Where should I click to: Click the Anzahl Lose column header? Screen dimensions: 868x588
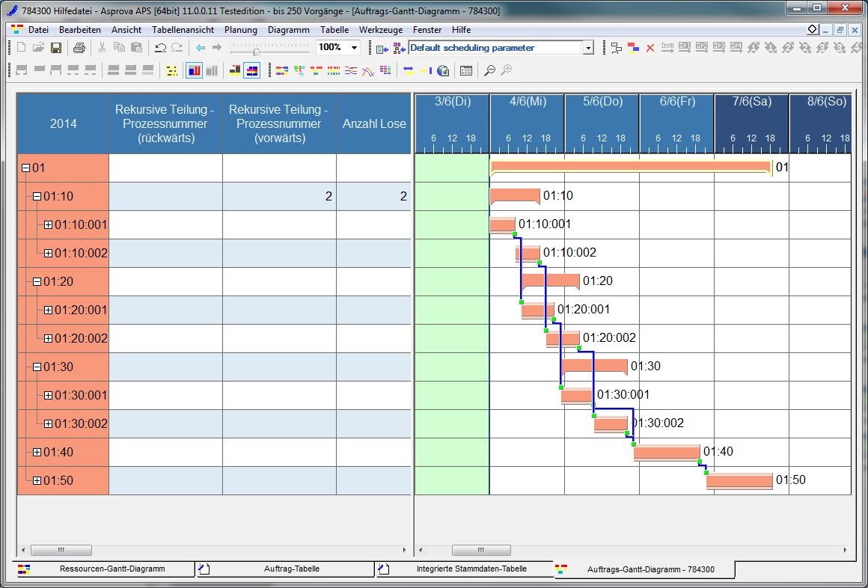pos(374,124)
